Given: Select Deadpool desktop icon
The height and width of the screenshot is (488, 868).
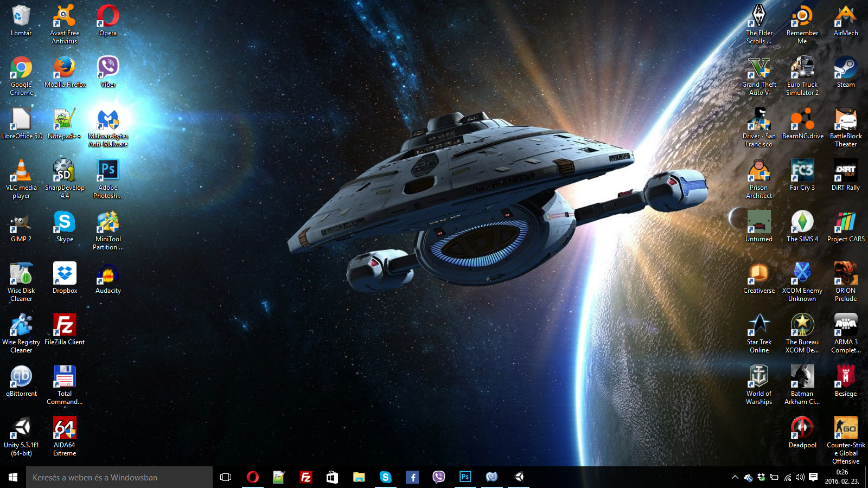Looking at the screenshot, I should (x=802, y=433).
